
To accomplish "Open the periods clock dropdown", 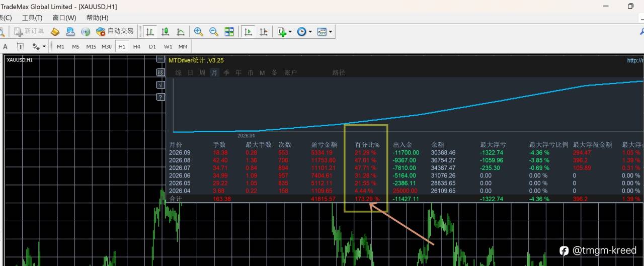I will pos(304,32).
